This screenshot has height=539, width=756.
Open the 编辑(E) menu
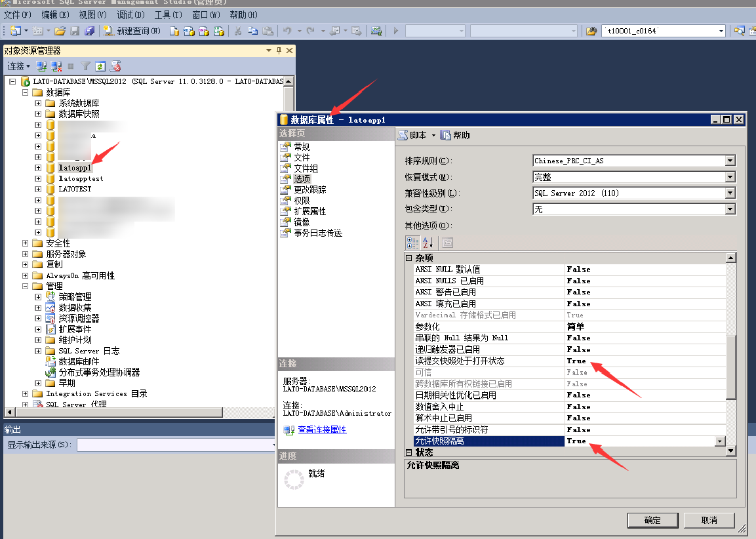(55, 15)
